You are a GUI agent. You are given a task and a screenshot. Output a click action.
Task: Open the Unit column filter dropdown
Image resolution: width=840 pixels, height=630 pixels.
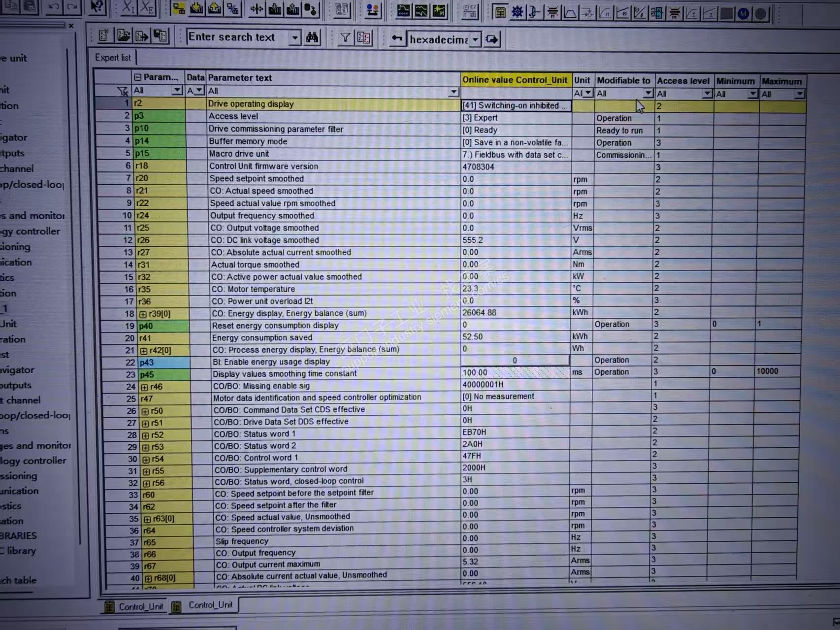click(x=587, y=93)
